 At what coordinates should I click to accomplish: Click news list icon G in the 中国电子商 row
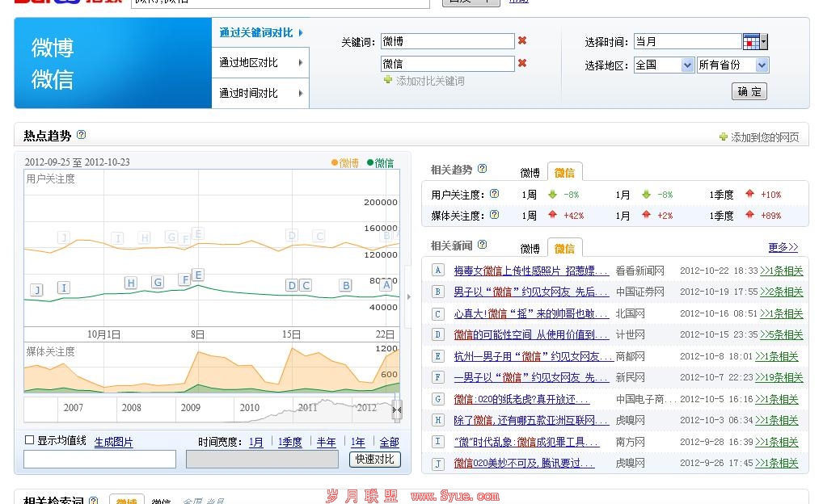coord(437,399)
